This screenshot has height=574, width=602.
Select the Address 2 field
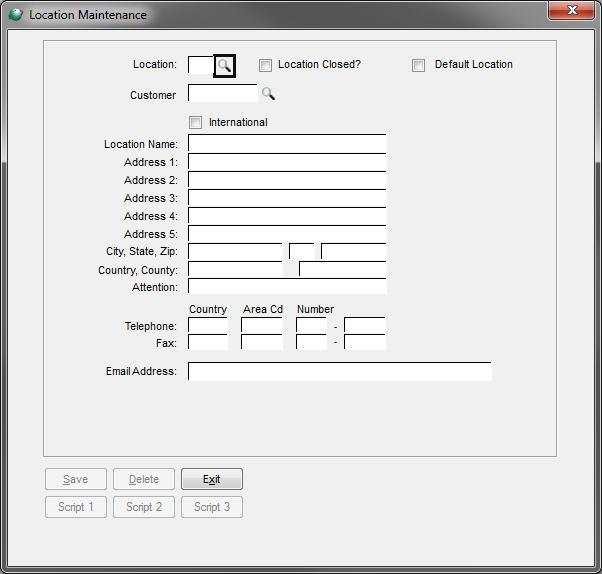coord(287,180)
